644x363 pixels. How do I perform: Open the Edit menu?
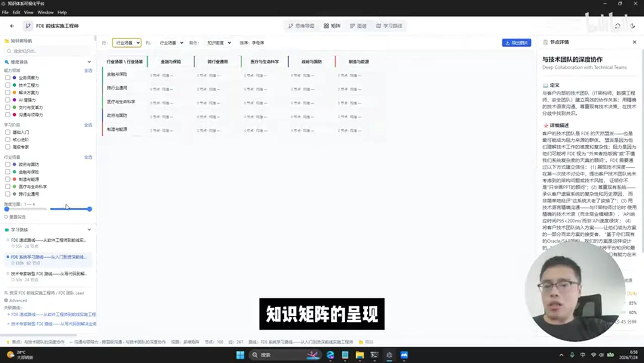[x=16, y=12]
